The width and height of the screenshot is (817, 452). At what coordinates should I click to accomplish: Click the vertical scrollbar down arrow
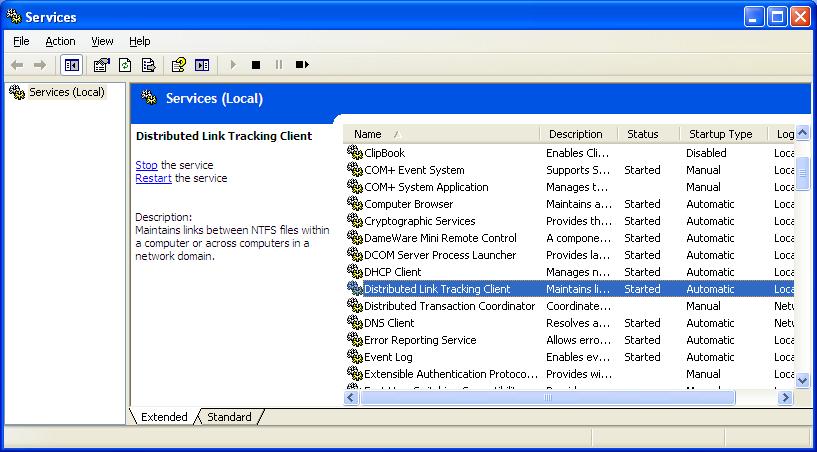pos(802,381)
